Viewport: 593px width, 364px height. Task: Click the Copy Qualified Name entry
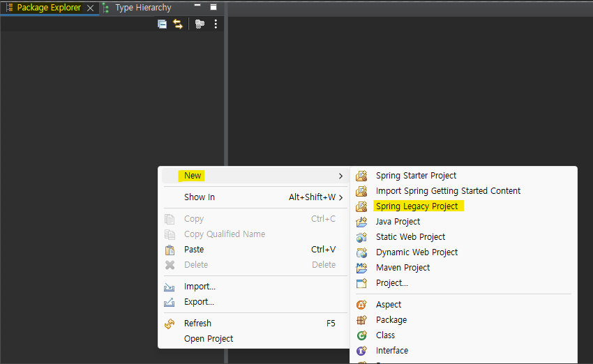[x=254, y=234]
